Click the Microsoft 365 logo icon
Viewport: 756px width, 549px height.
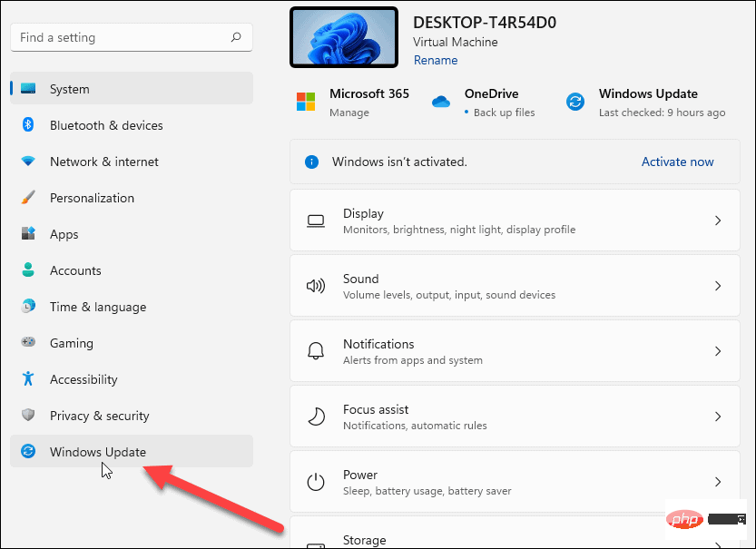point(306,102)
